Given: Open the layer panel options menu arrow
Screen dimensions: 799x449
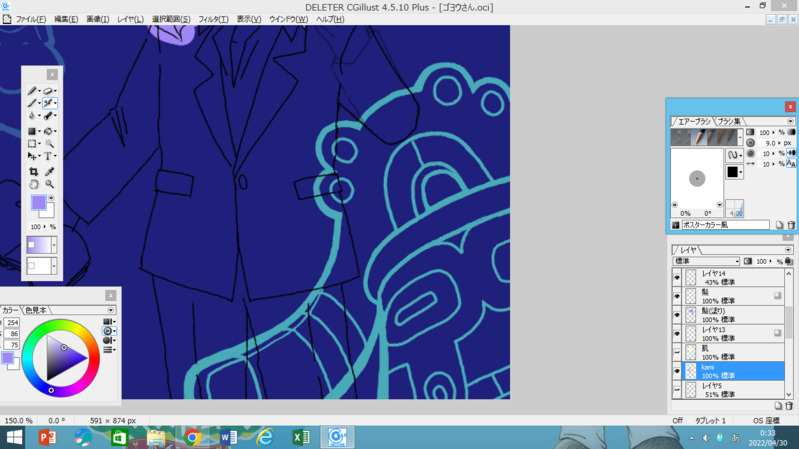Looking at the screenshot, I should click(x=788, y=250).
